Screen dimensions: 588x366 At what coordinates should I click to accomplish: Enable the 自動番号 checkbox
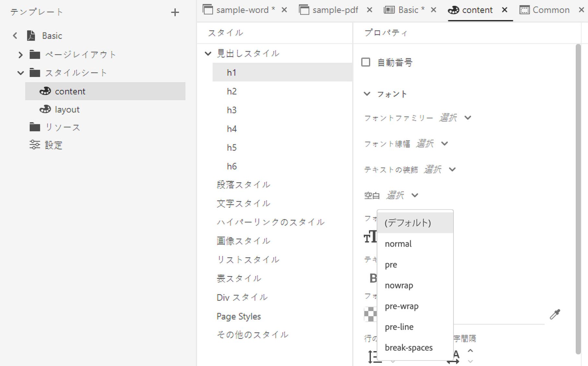pos(366,62)
